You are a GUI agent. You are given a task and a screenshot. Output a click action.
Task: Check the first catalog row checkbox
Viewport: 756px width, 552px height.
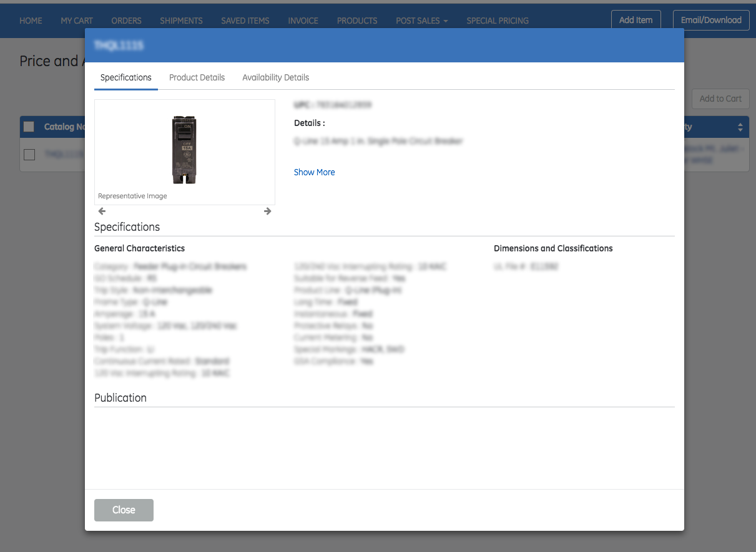pos(29,155)
